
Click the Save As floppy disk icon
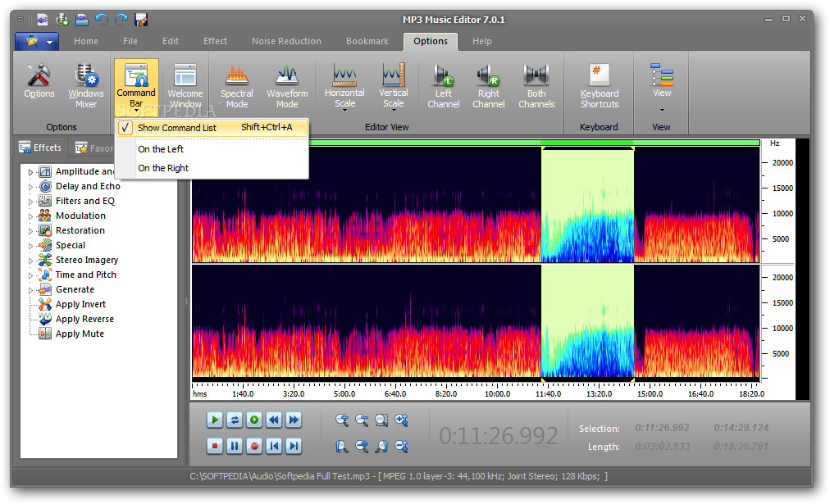(x=141, y=20)
